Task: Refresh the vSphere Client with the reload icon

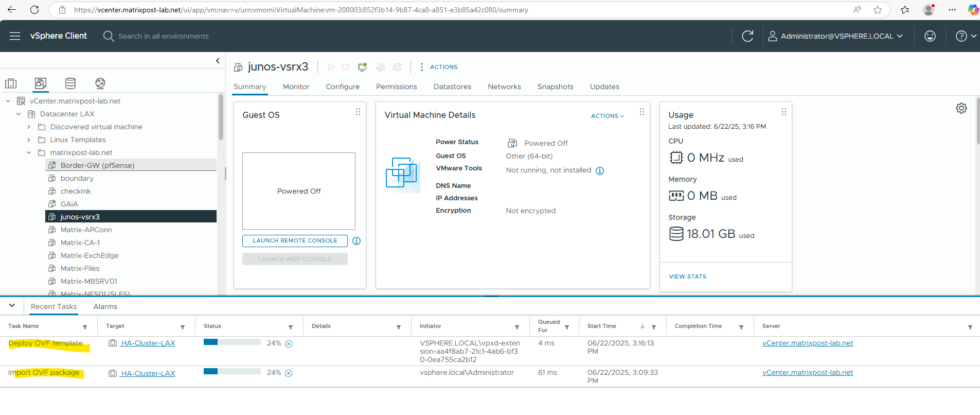Action: 747,36
